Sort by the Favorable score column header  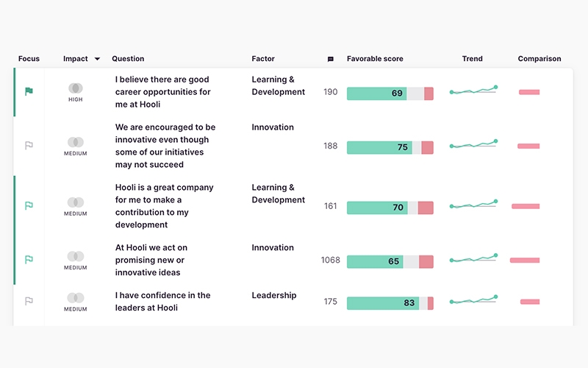pyautogui.click(x=375, y=59)
